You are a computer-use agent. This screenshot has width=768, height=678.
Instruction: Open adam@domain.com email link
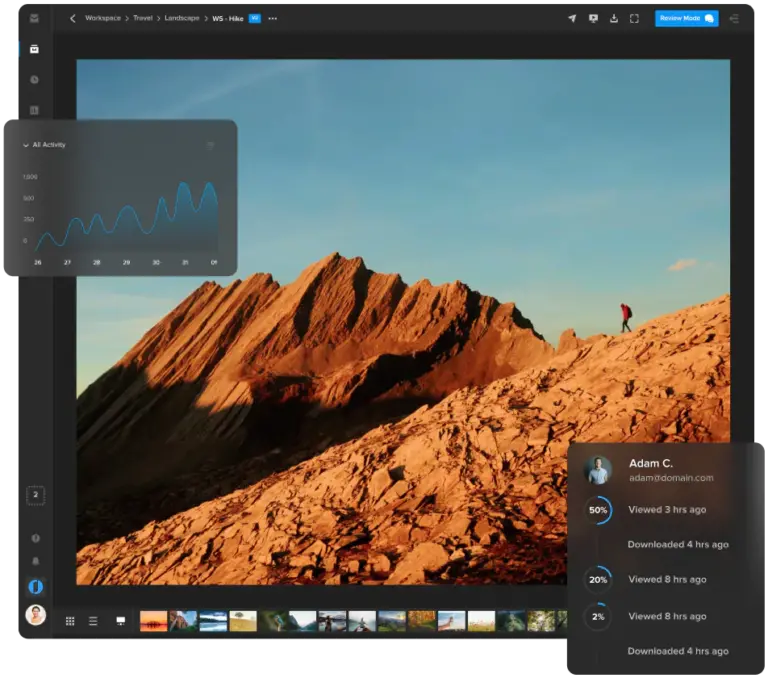(x=670, y=478)
